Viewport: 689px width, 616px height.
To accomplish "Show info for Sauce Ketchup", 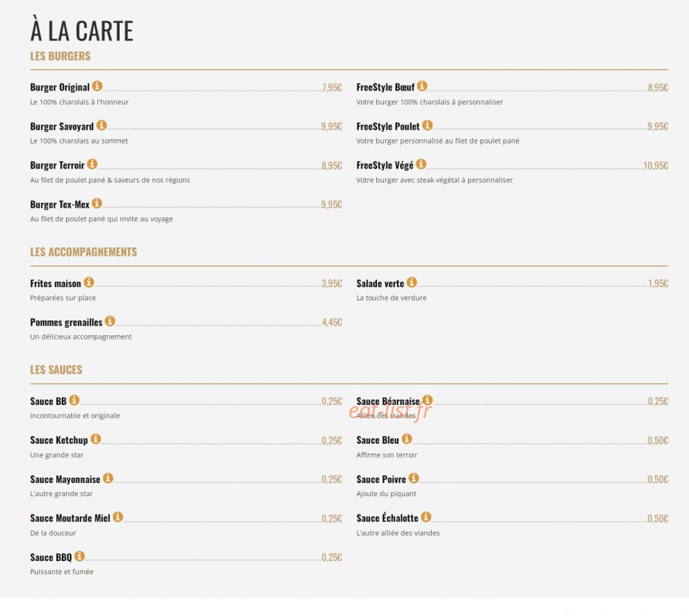I will point(95,438).
